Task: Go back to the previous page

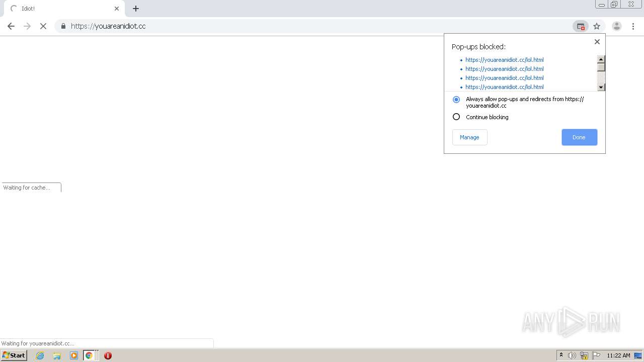Action: coord(11,26)
